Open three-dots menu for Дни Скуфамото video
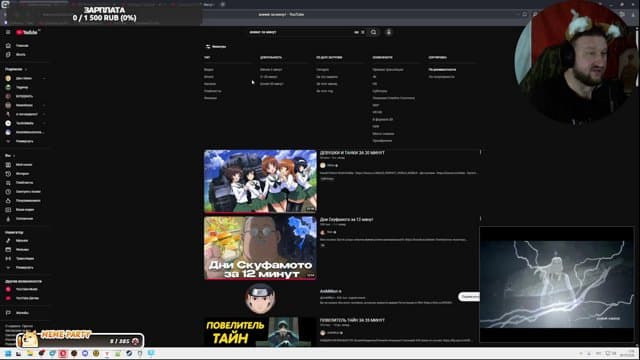 (x=480, y=219)
